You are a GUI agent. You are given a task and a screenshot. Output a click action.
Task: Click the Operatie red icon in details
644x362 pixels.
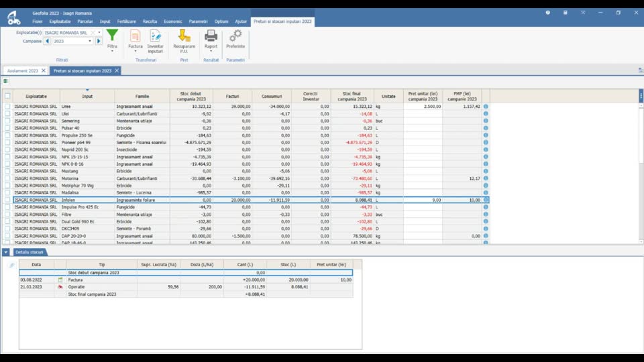[x=60, y=287]
